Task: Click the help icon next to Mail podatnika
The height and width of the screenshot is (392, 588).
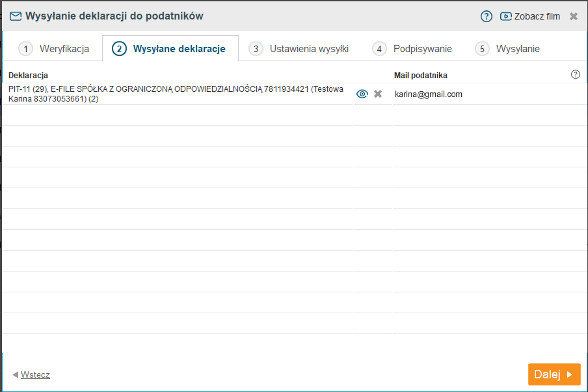Action: (x=575, y=74)
